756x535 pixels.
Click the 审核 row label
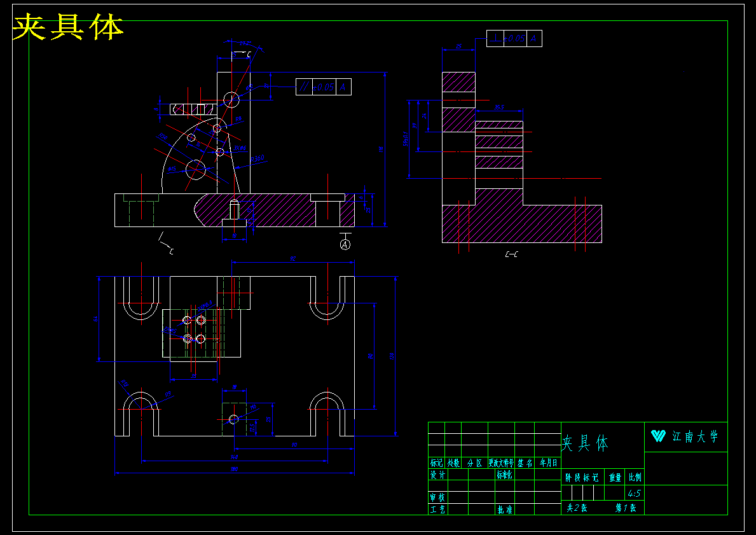coord(438,497)
